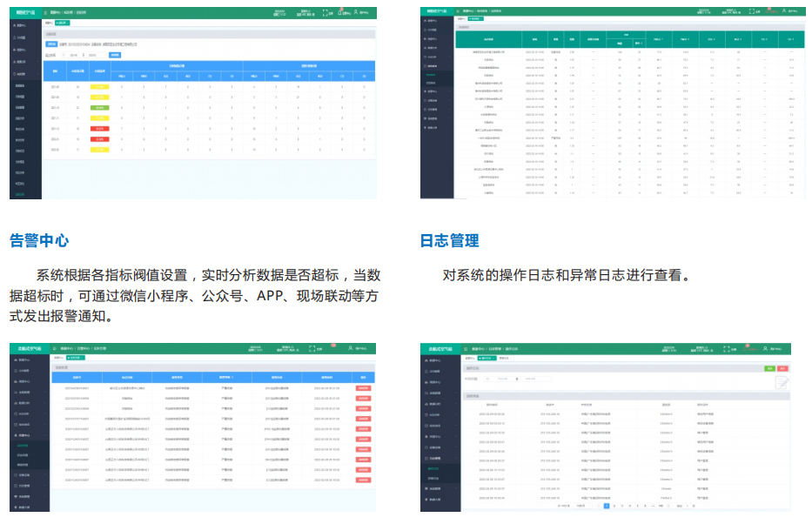Click the notepad icon in operation log panel
The image size is (812, 524).
coord(782,382)
